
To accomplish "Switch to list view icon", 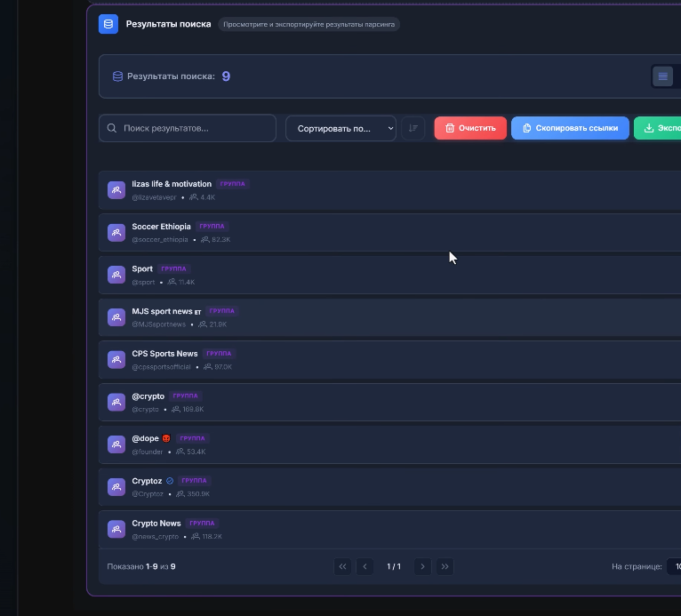I will tap(662, 76).
